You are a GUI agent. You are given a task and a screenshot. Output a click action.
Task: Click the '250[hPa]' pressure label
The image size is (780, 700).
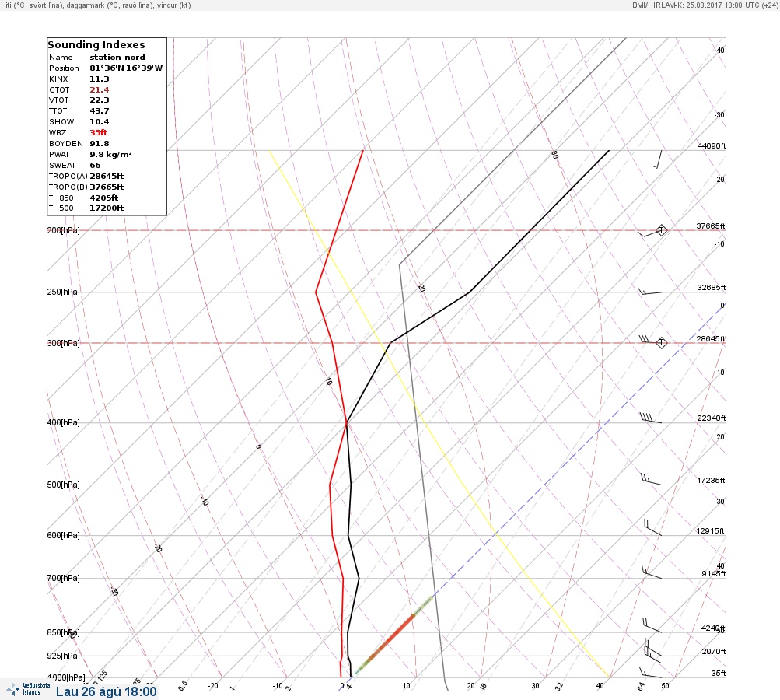63,292
